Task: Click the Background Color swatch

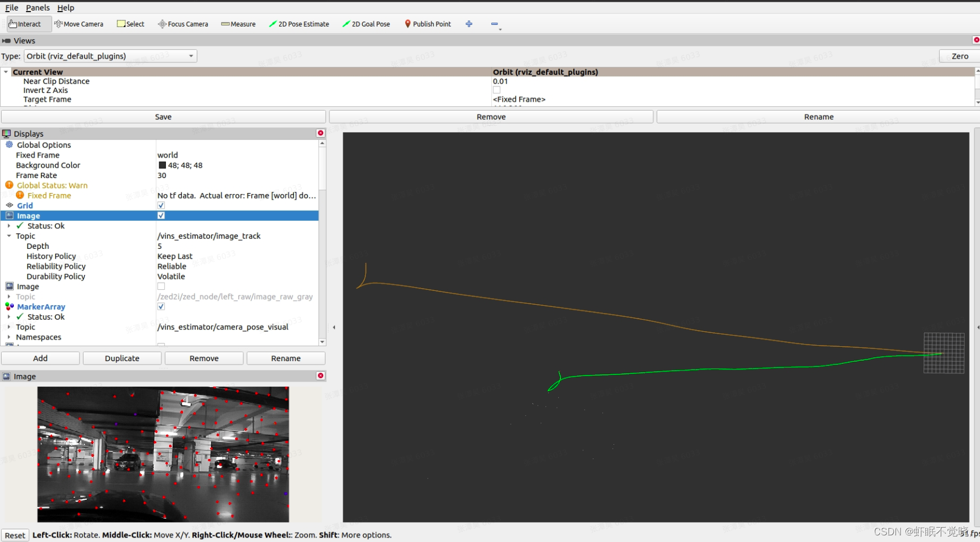Action: pos(163,165)
